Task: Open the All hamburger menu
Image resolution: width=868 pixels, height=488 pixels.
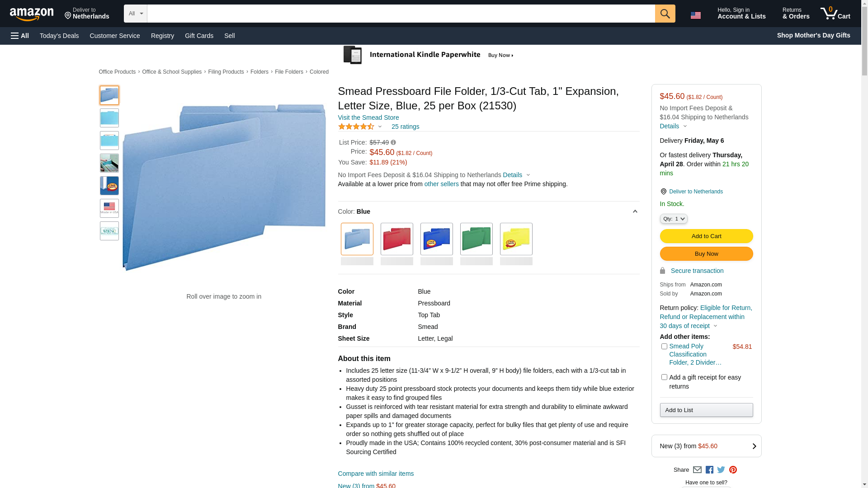Action: 20,36
